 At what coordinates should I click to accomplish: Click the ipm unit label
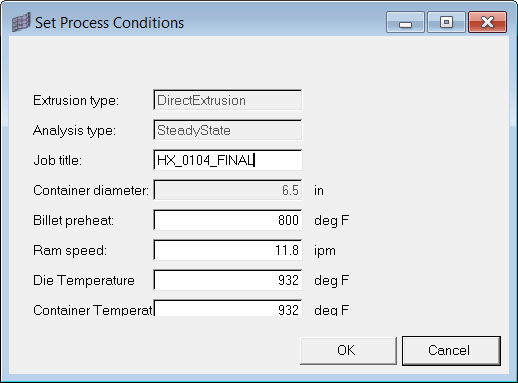(325, 251)
